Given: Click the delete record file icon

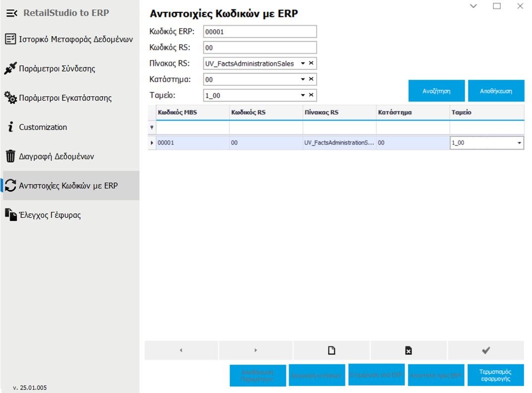Looking at the screenshot, I should click(x=408, y=350).
